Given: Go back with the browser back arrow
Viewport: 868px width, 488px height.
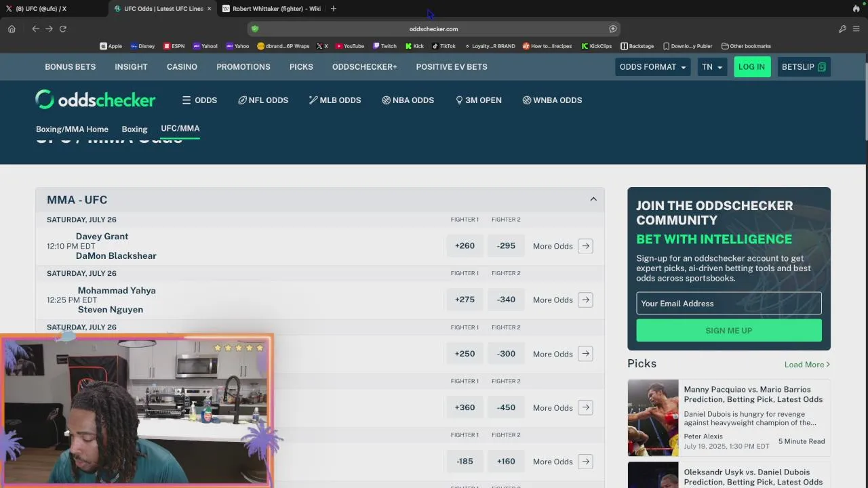Looking at the screenshot, I should (x=35, y=28).
